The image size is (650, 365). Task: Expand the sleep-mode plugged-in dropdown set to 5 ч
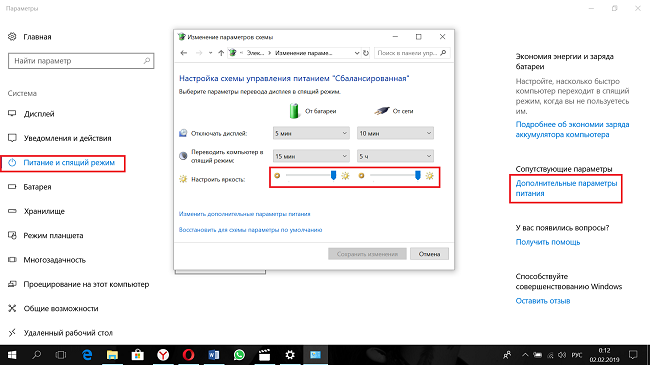point(395,156)
